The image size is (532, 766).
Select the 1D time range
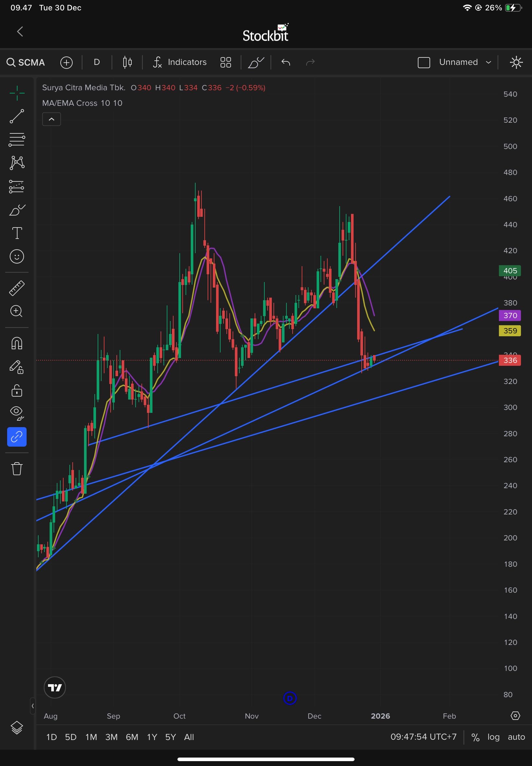(x=51, y=737)
